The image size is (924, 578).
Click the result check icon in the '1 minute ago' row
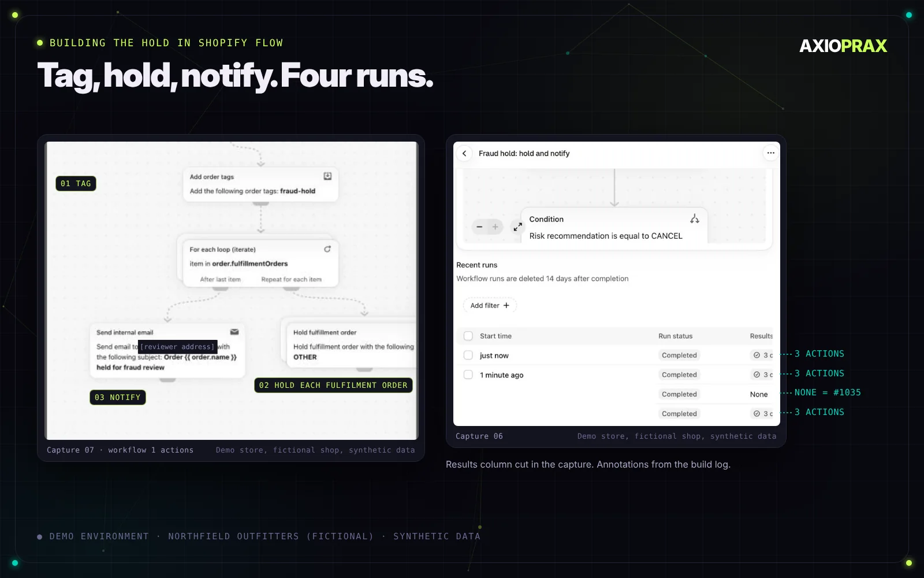pos(757,375)
